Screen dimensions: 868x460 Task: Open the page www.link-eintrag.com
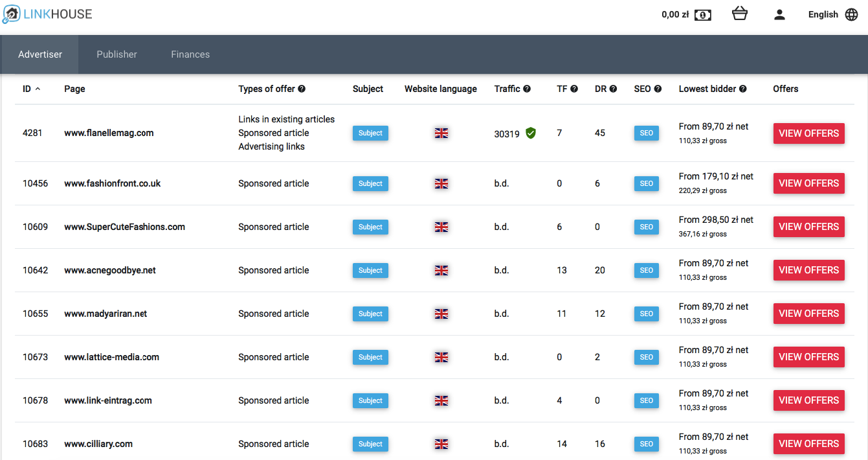pyautogui.click(x=108, y=400)
